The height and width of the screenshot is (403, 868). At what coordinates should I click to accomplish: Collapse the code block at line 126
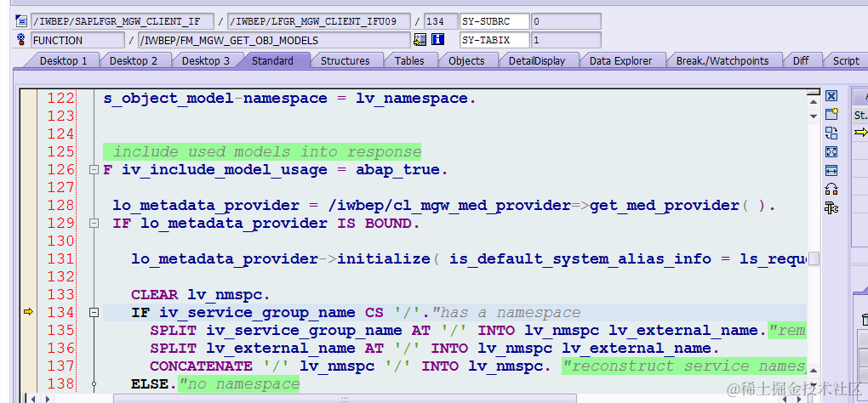tap(94, 170)
